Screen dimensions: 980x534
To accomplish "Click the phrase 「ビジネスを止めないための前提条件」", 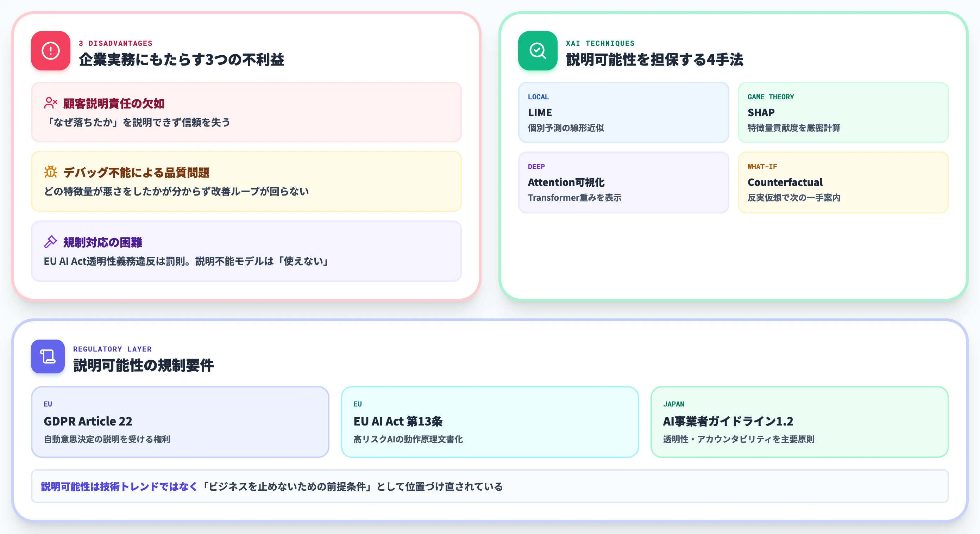I will pos(287,486).
